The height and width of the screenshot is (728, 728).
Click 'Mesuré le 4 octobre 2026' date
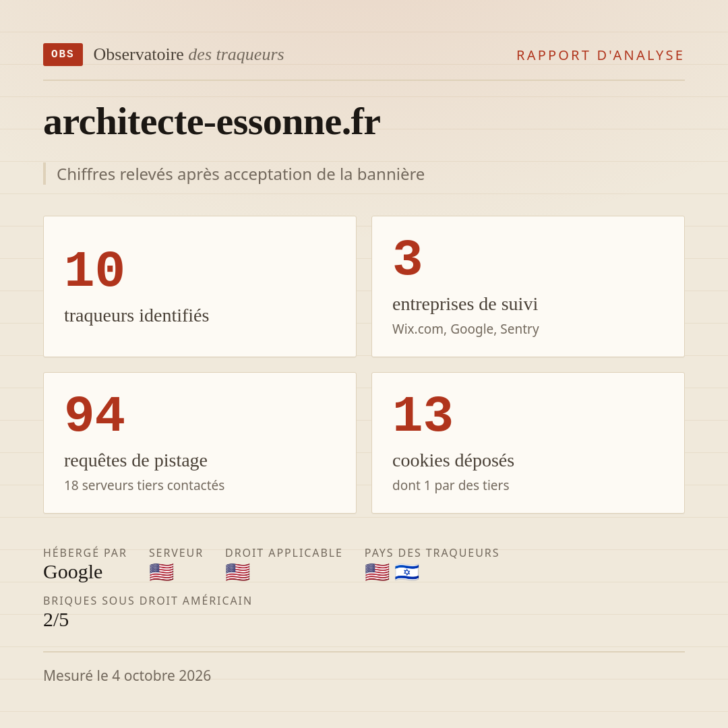tap(127, 675)
